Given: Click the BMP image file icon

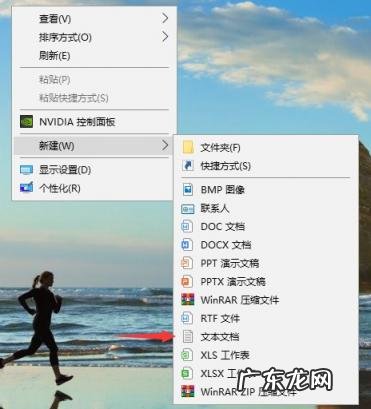Looking at the screenshot, I should [x=188, y=190].
